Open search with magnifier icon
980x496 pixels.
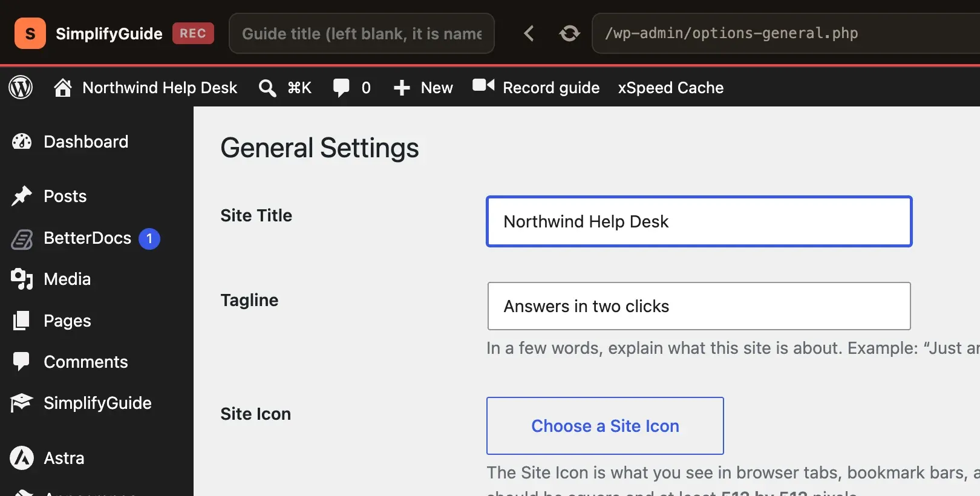267,88
